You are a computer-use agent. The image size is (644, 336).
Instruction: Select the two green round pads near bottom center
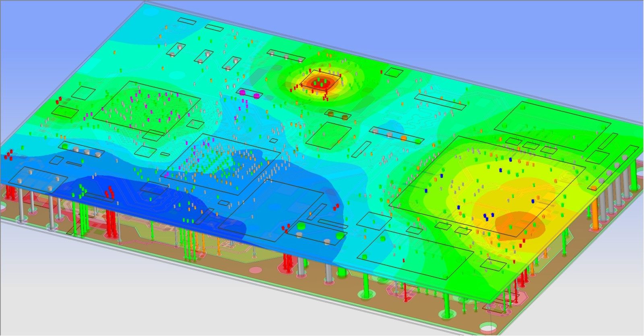click(x=320, y=231)
